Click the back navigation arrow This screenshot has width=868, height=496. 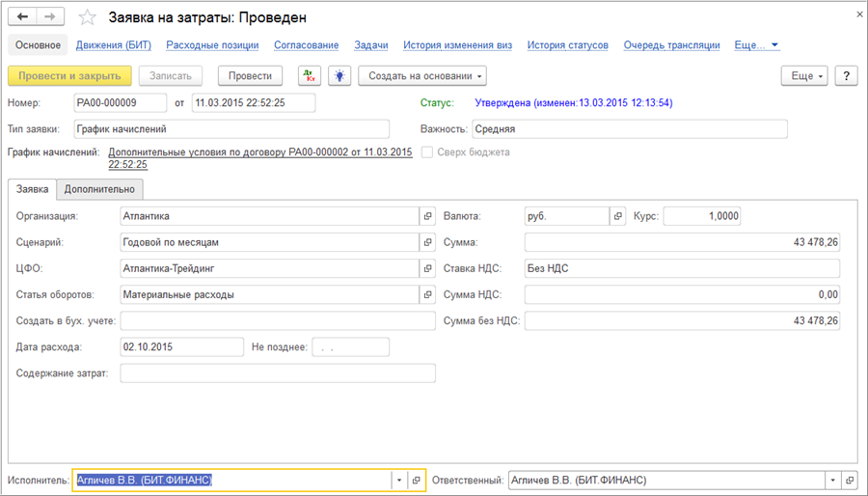click(22, 17)
